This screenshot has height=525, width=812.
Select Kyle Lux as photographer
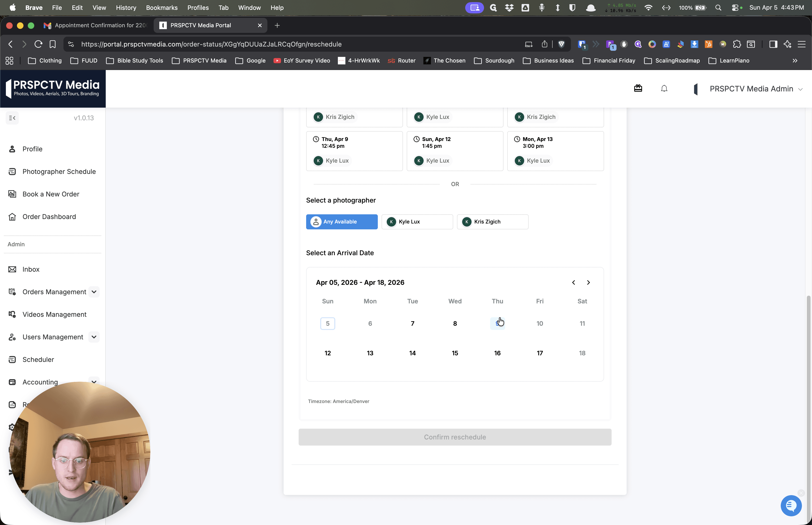417,222
